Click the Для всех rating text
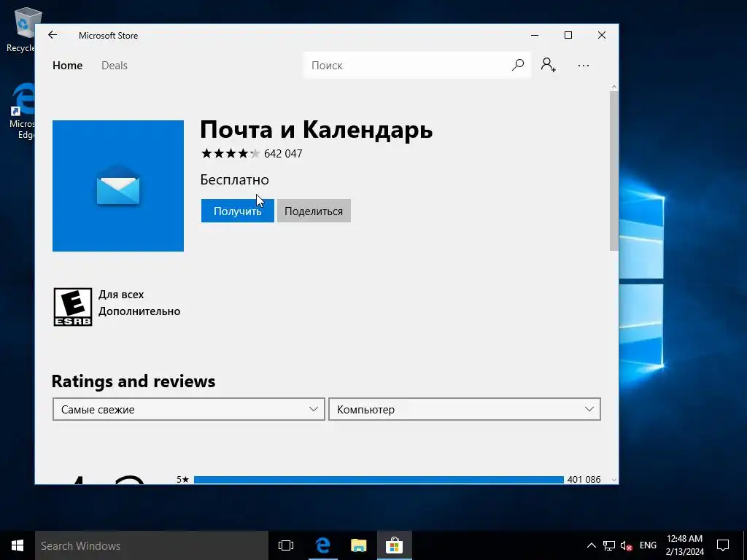The width and height of the screenshot is (747, 560). coord(121,295)
